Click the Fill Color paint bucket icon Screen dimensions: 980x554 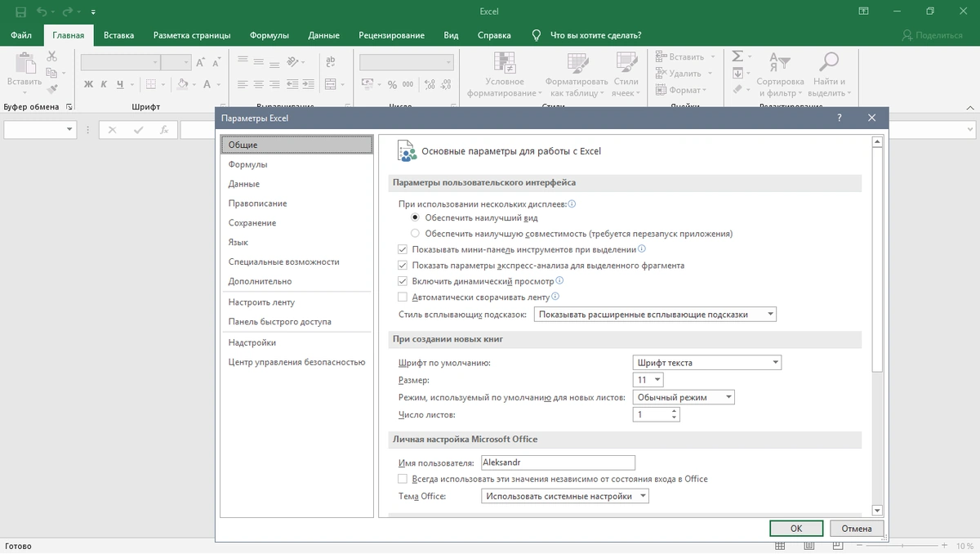point(181,84)
